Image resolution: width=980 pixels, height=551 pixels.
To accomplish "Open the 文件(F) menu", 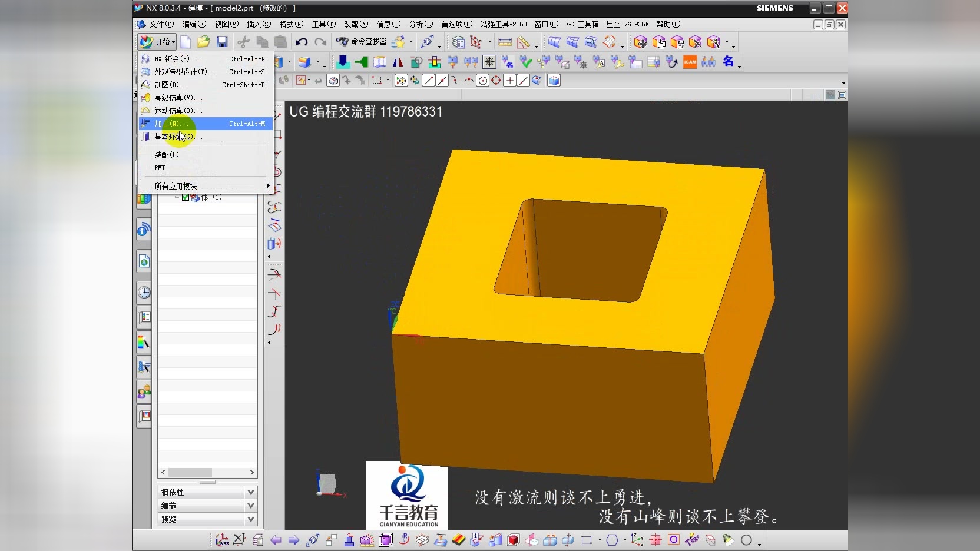I will coord(161,24).
